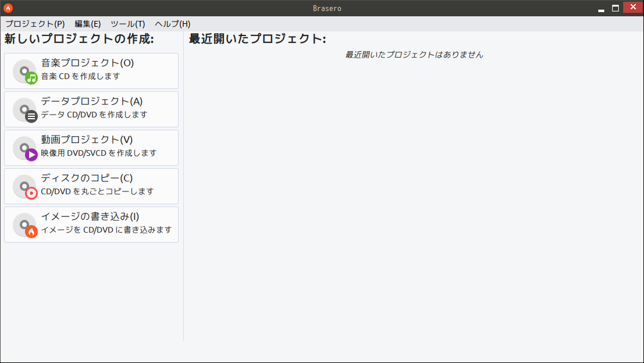This screenshot has width=644, height=363.
Task: Open the プロジェクト(P) menu
Action: (x=35, y=24)
